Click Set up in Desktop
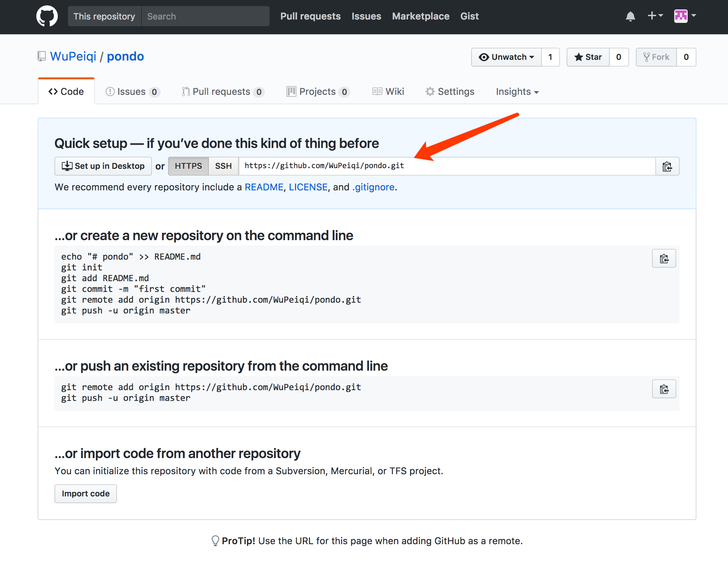This screenshot has height=561, width=728. (x=103, y=166)
